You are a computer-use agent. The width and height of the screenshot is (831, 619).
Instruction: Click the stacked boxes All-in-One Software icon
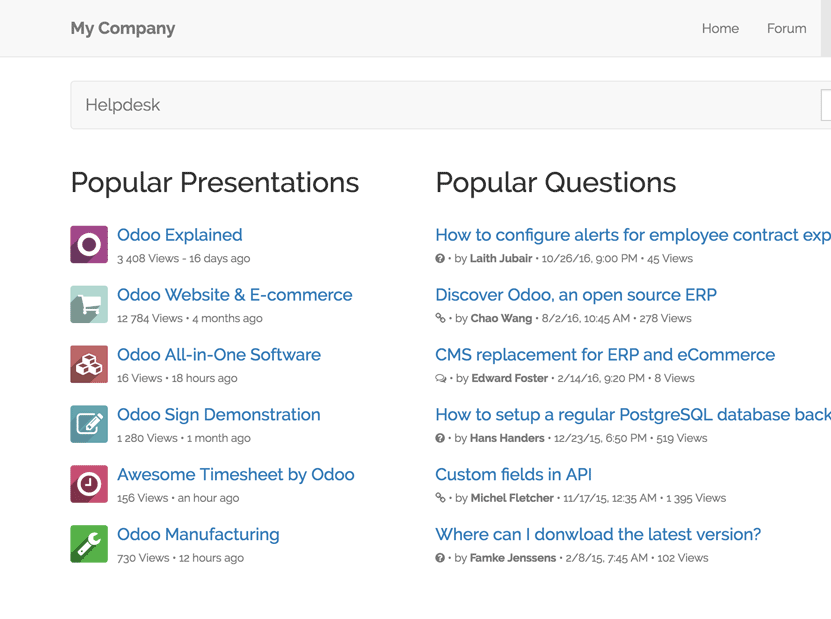click(x=89, y=364)
